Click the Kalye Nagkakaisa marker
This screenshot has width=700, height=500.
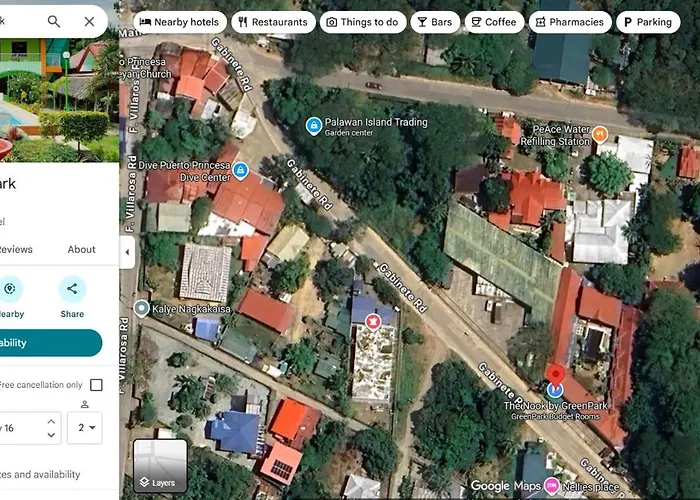(142, 308)
